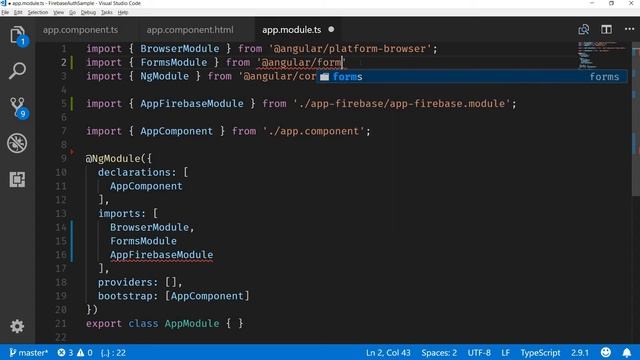640x360 pixels.
Task: Open the Tasks menu
Action: (107, 12)
